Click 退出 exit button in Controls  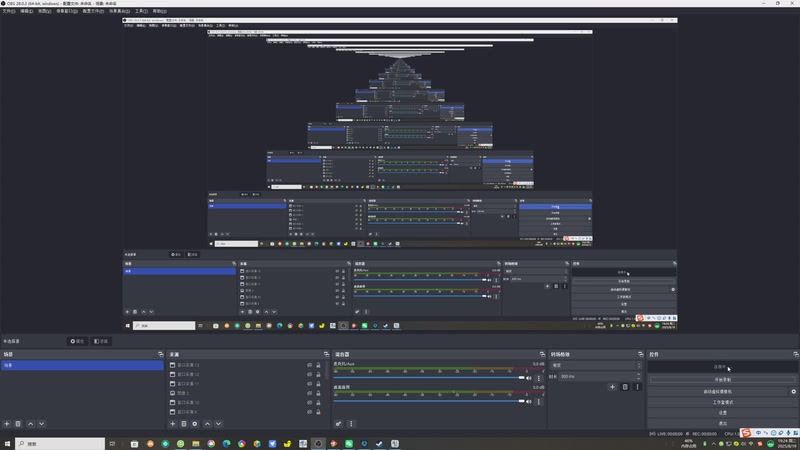722,423
